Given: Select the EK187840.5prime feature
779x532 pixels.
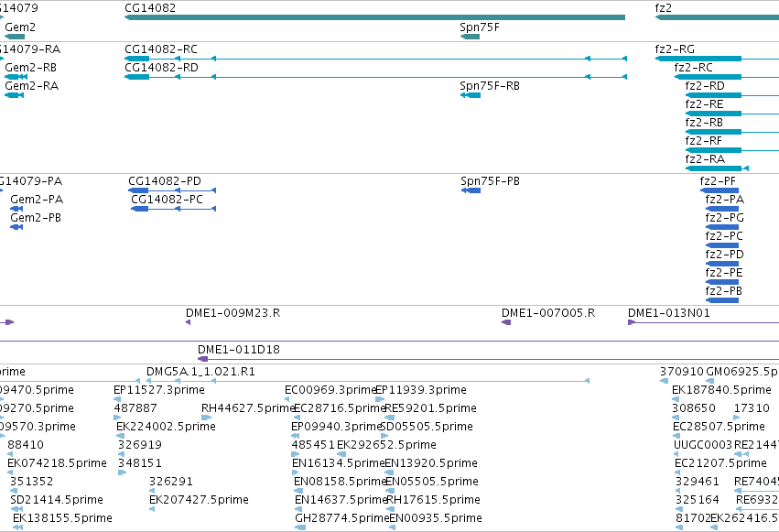Looking at the screenshot, I should pos(676,399).
